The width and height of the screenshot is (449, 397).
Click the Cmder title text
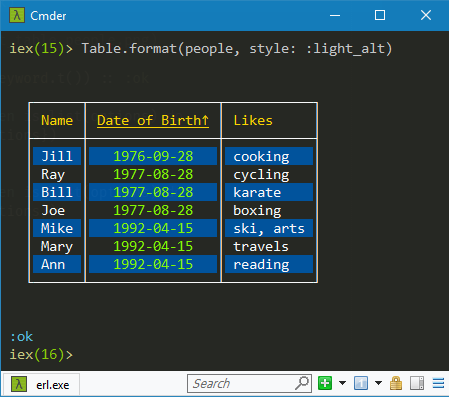click(48, 16)
